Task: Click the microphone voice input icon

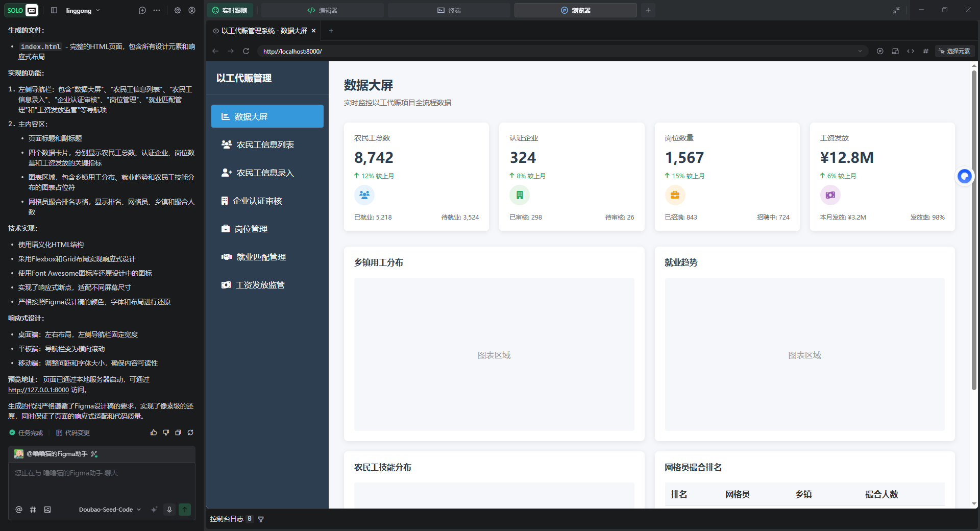Action: click(x=169, y=510)
